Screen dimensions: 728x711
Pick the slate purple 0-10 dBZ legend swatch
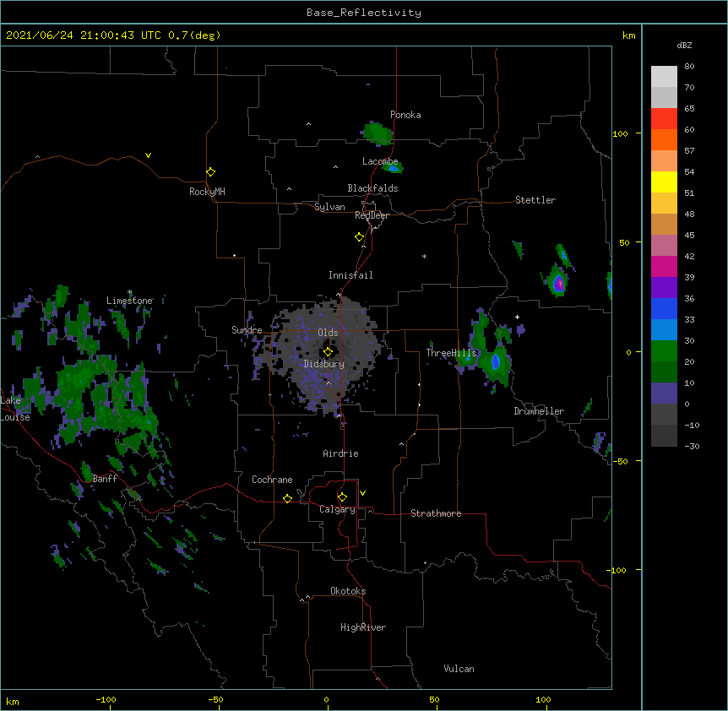pos(664,393)
